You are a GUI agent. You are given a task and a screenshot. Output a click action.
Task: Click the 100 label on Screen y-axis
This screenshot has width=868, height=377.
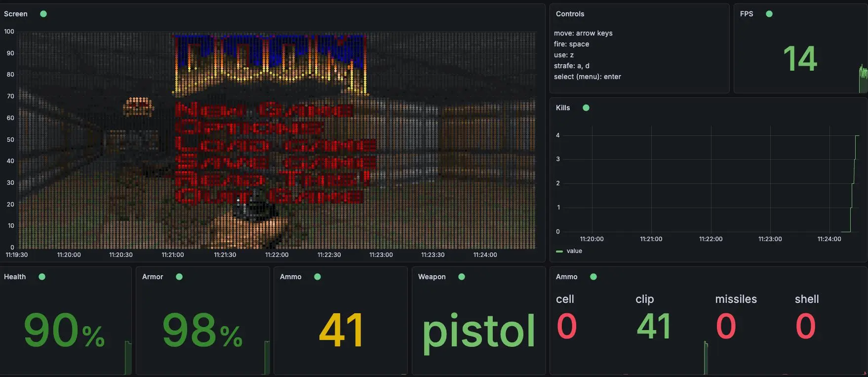(x=9, y=32)
